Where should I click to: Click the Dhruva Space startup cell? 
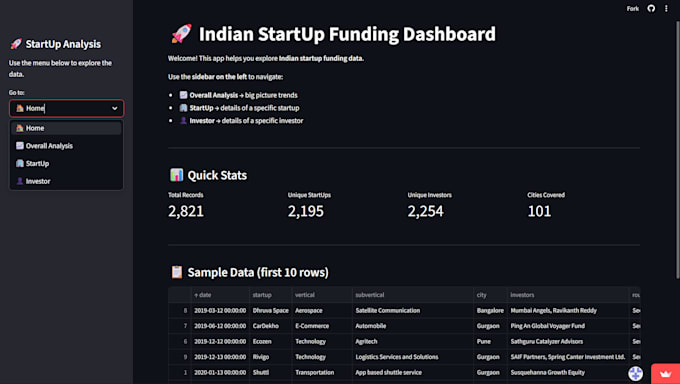point(271,310)
